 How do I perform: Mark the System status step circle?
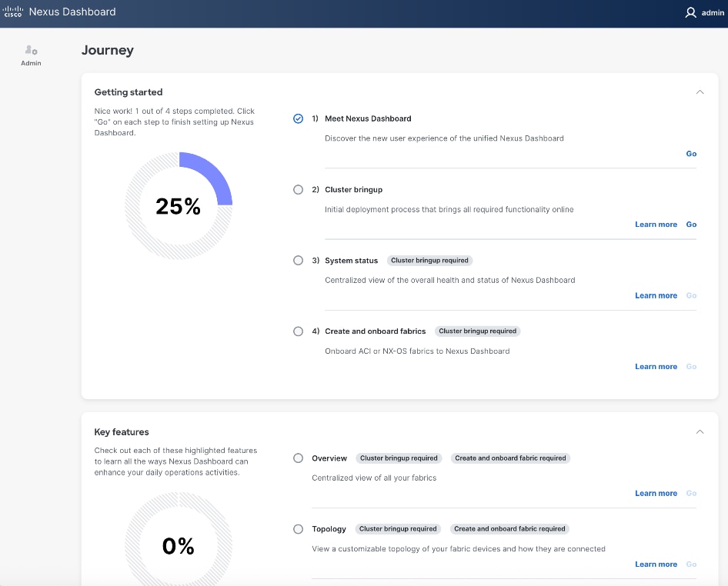pyautogui.click(x=298, y=260)
